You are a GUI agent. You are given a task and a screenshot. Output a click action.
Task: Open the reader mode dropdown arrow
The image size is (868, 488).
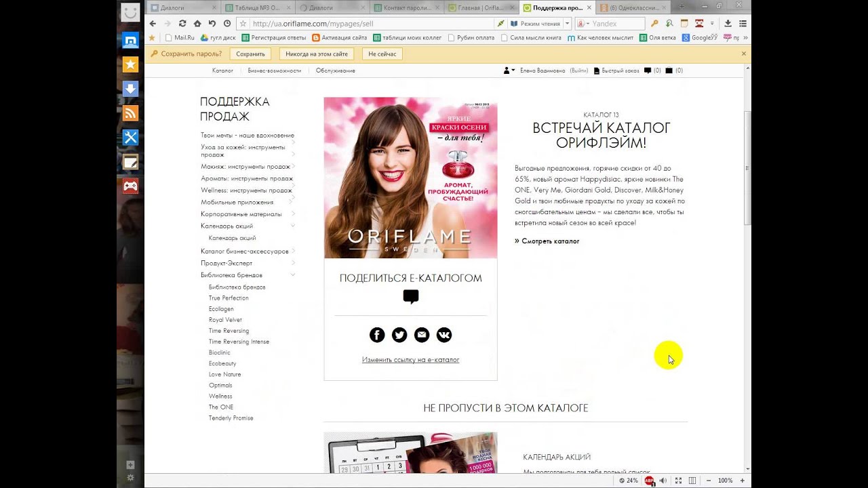tap(568, 24)
